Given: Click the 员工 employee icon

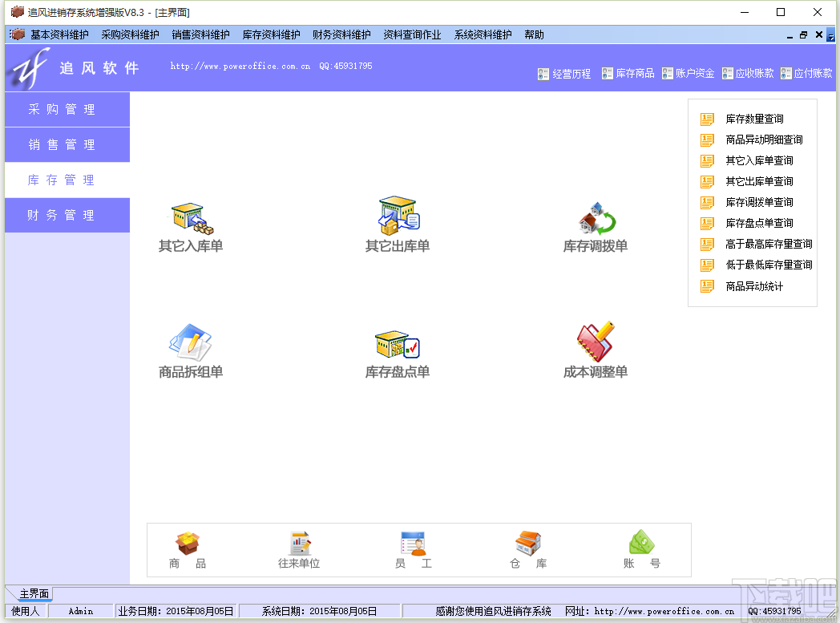Looking at the screenshot, I should 413,543.
